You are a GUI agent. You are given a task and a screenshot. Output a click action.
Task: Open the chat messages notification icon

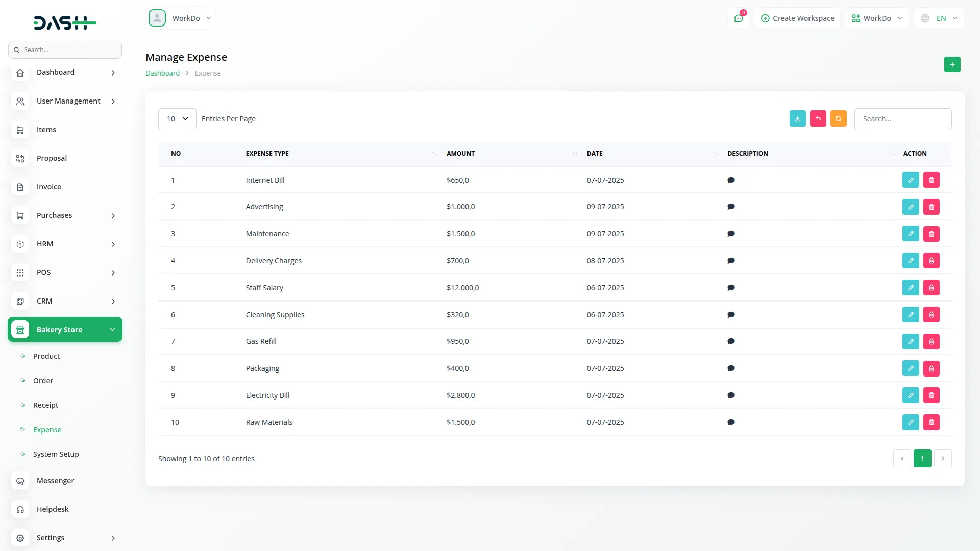738,18
